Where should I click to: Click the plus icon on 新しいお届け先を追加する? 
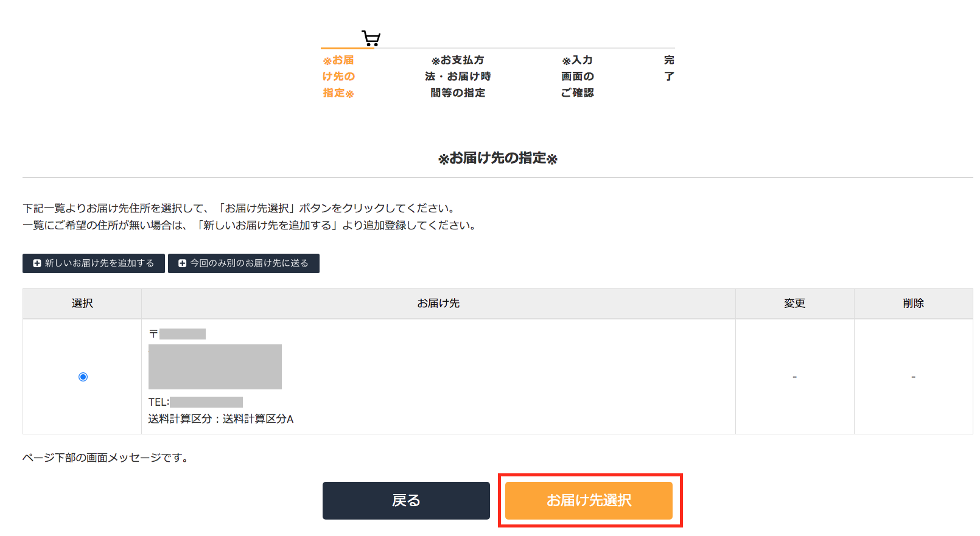click(x=37, y=263)
